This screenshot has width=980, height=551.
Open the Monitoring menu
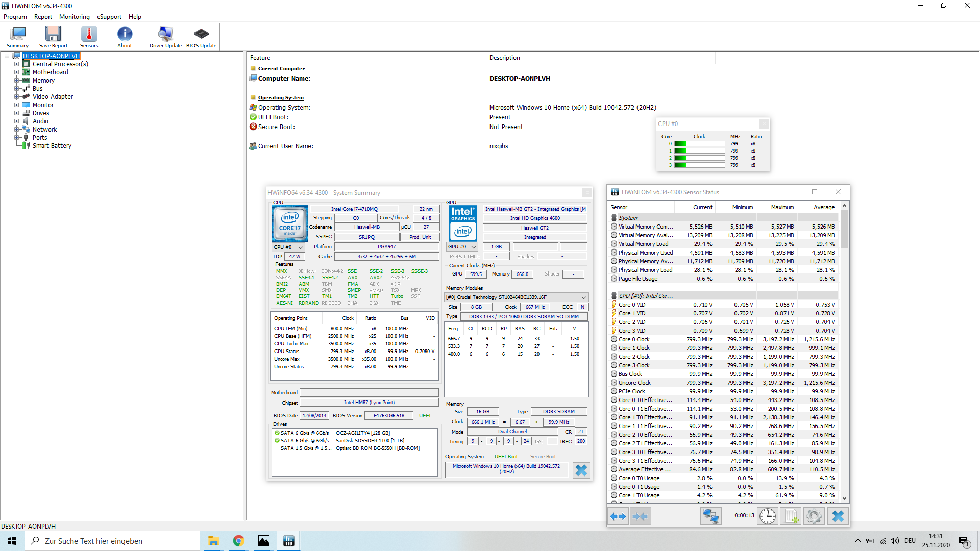[x=74, y=17]
